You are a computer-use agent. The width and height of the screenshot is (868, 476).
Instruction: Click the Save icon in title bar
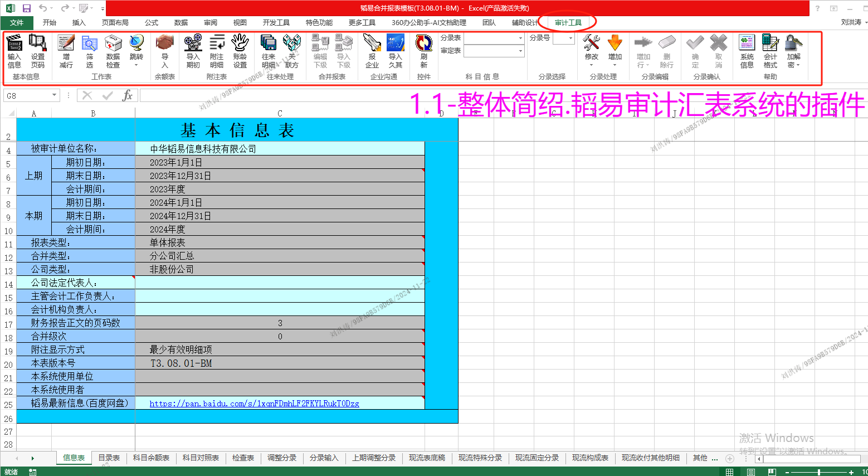[26, 8]
